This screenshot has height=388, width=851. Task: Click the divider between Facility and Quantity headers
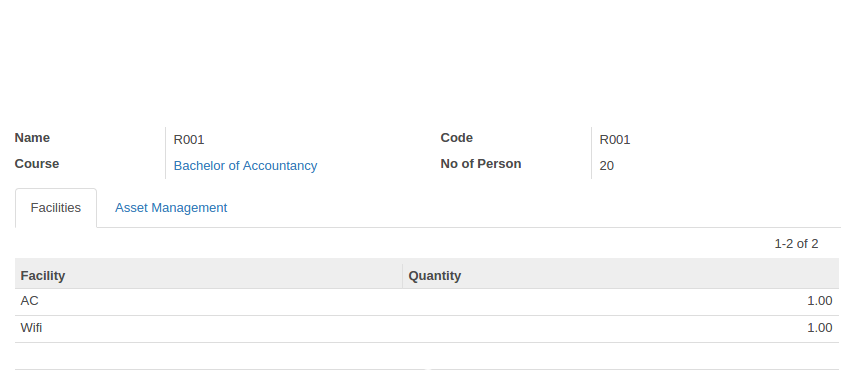pos(403,276)
